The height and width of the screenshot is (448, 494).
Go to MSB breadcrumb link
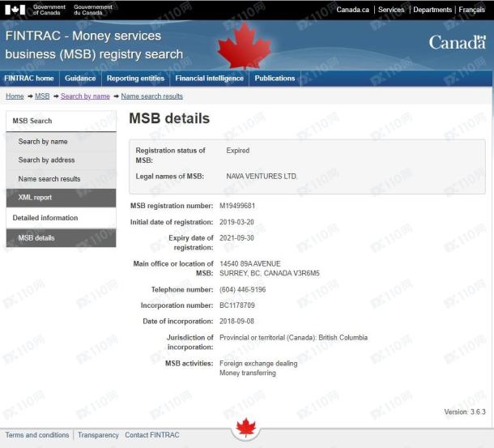42,96
